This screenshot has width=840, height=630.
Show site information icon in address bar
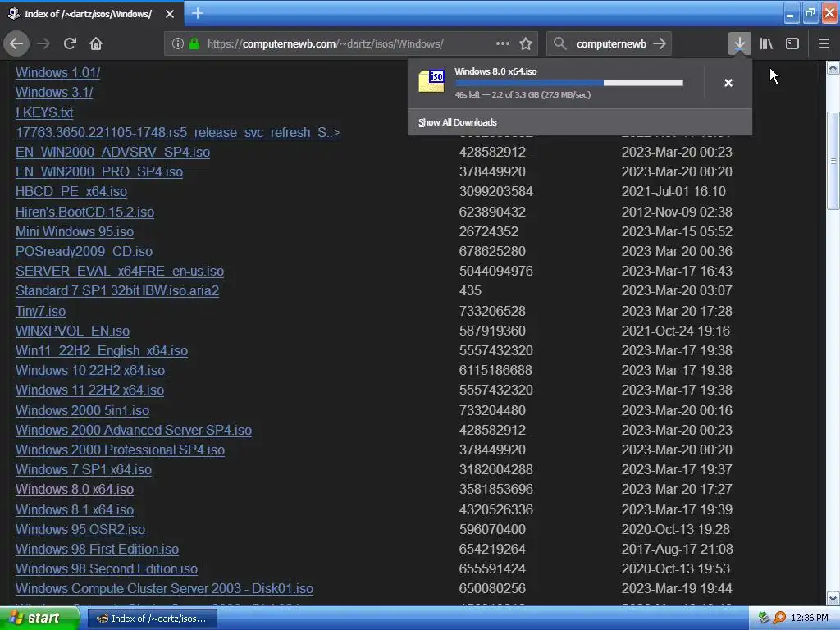click(178, 43)
